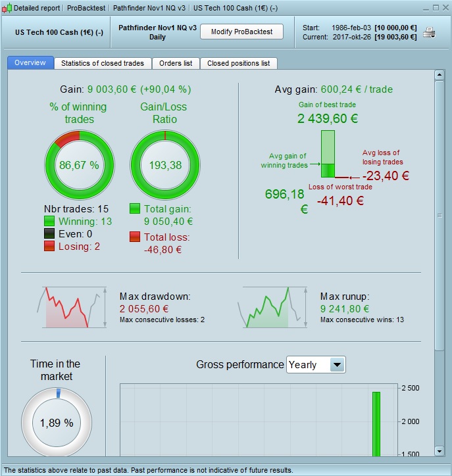Image resolution: width=452 pixels, height=476 pixels.
Task: Click the max drawdown red chart thumbnail
Action: [x=72, y=307]
